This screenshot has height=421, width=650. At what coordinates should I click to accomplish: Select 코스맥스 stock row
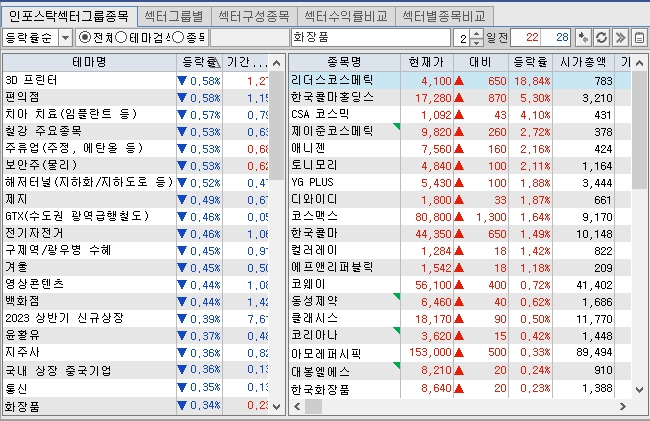460,216
